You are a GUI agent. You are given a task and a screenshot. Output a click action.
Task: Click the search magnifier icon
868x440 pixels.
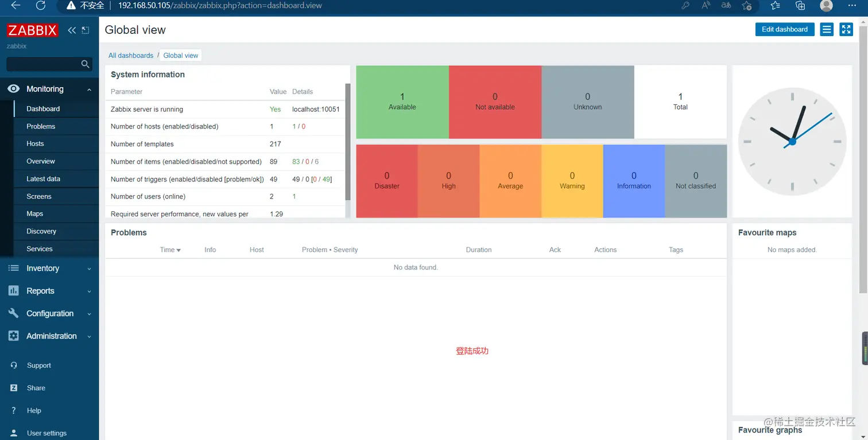(x=85, y=64)
